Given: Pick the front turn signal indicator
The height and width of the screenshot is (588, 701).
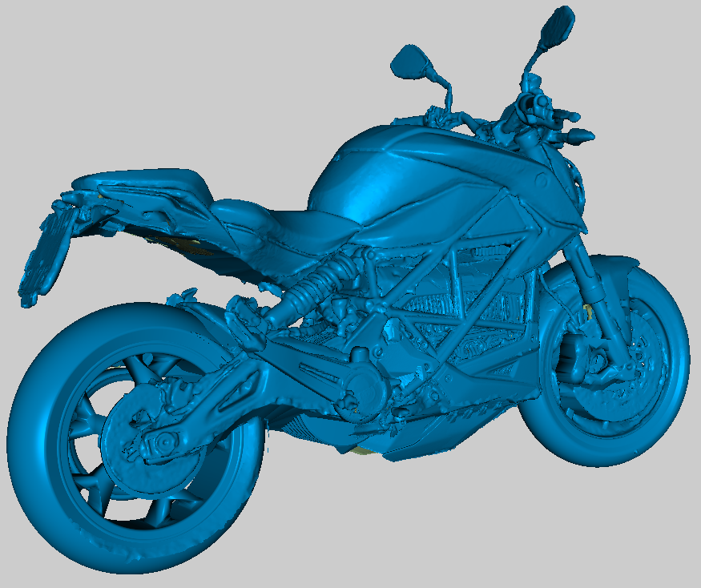Looking at the screenshot, I should pos(578,136).
